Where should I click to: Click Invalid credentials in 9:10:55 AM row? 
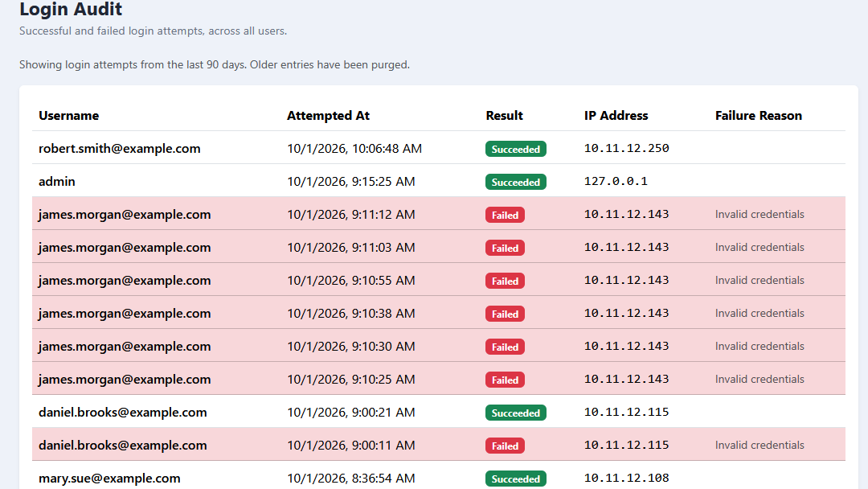point(759,280)
